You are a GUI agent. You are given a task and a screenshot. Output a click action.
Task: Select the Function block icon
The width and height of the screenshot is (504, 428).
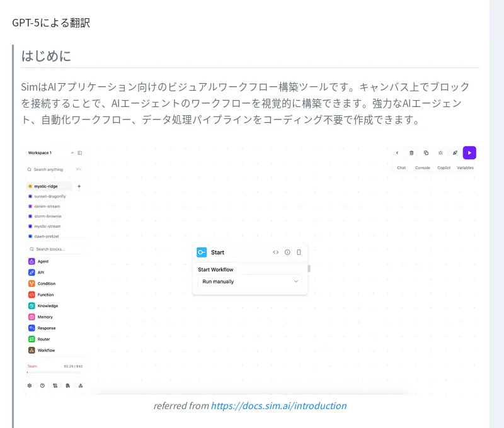(x=31, y=295)
